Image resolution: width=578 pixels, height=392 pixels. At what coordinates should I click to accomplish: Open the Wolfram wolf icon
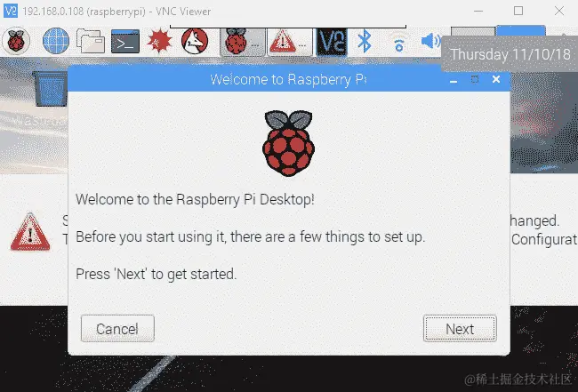195,41
